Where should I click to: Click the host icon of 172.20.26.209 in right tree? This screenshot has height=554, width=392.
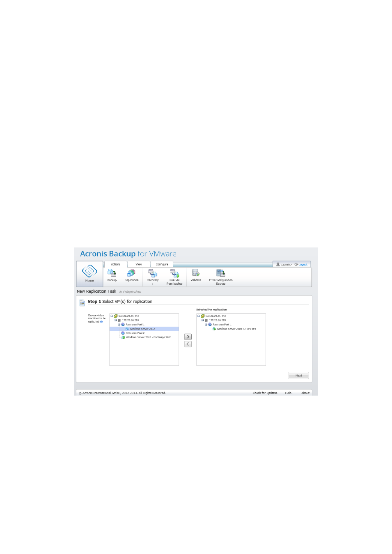(206, 320)
